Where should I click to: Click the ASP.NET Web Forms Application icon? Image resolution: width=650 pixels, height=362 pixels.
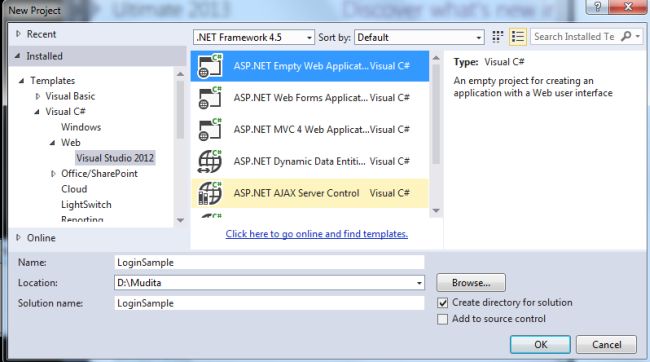point(210,98)
